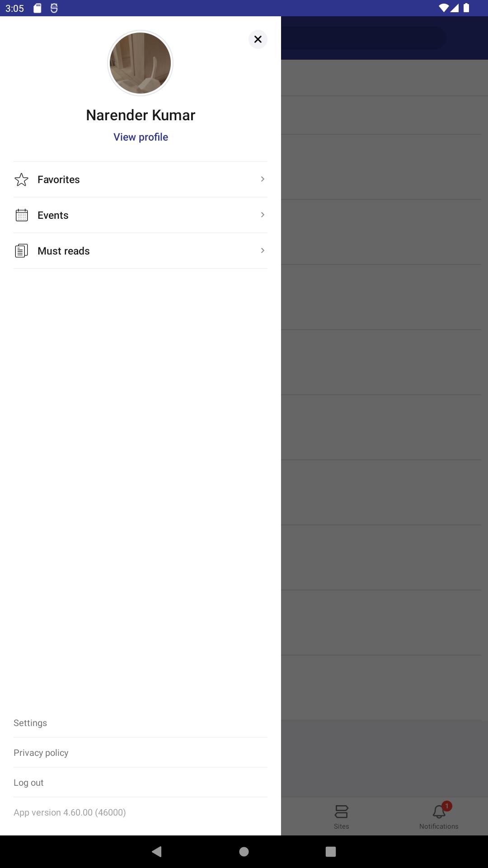Expand Must reads using its chevron arrow
The image size is (488, 868).
263,251
